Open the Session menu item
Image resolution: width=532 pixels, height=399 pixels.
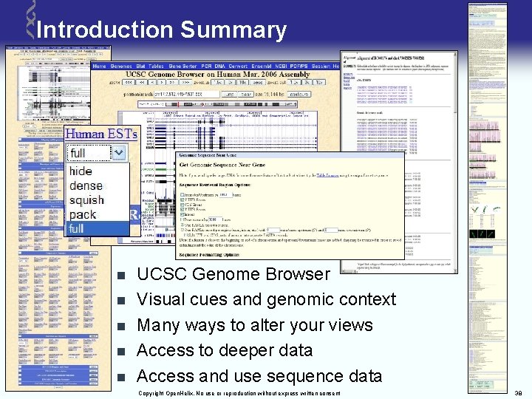click(x=321, y=66)
